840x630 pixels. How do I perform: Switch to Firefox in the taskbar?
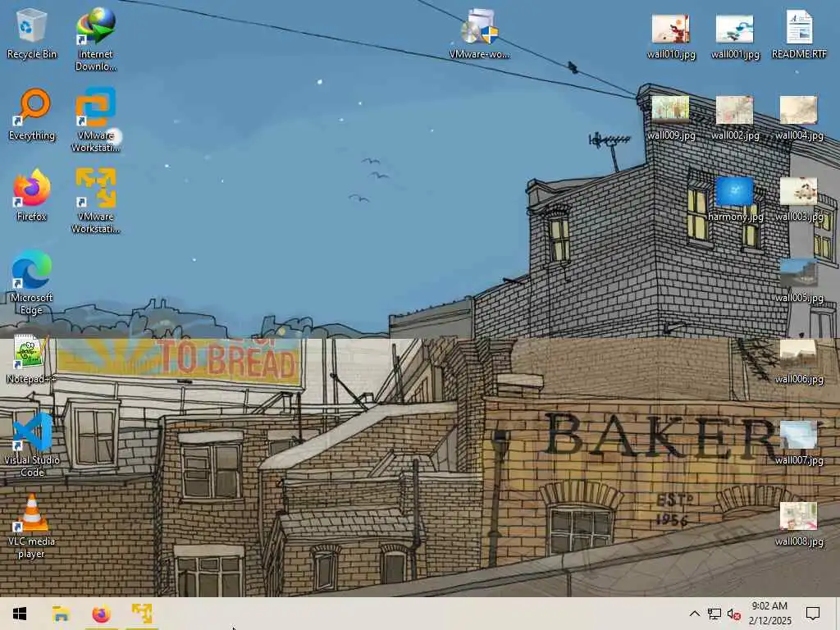(101, 614)
